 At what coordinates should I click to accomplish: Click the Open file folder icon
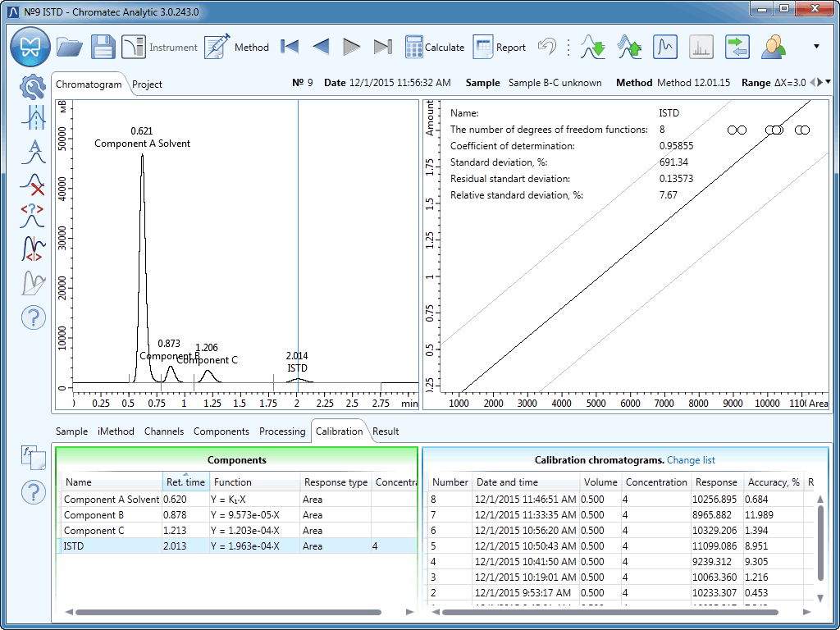click(x=70, y=47)
